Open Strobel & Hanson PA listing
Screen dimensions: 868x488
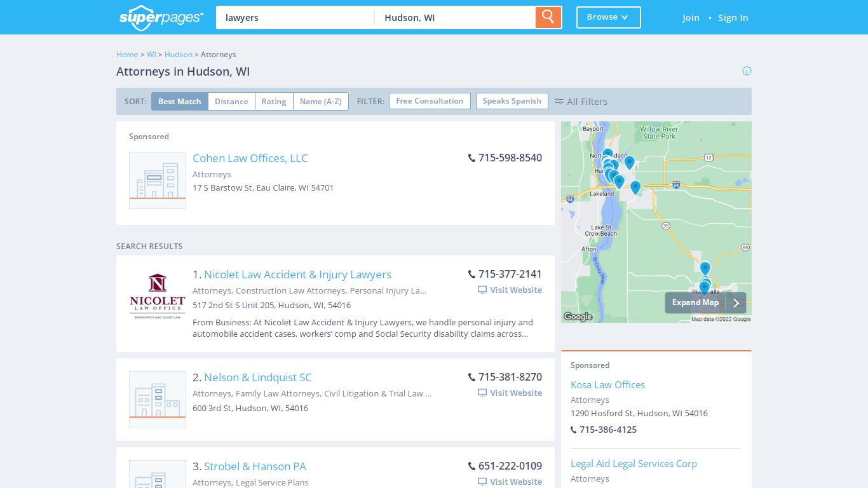(255, 466)
